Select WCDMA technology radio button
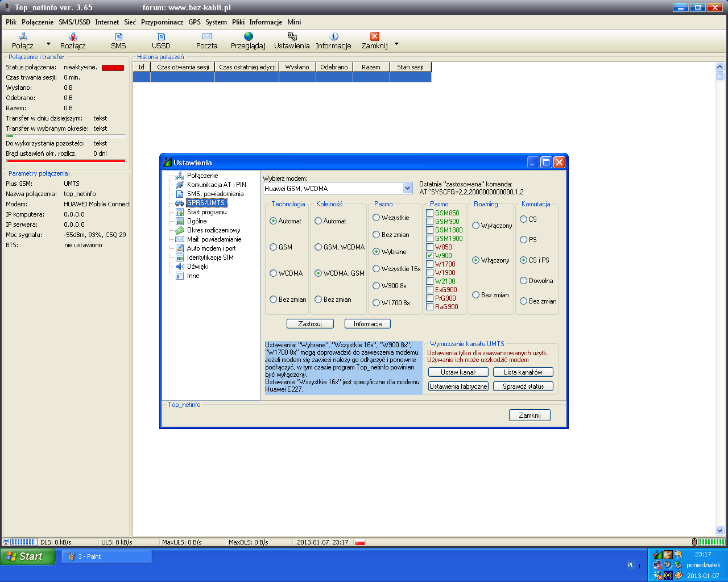Screen dimensions: 728x582 coord(274,273)
